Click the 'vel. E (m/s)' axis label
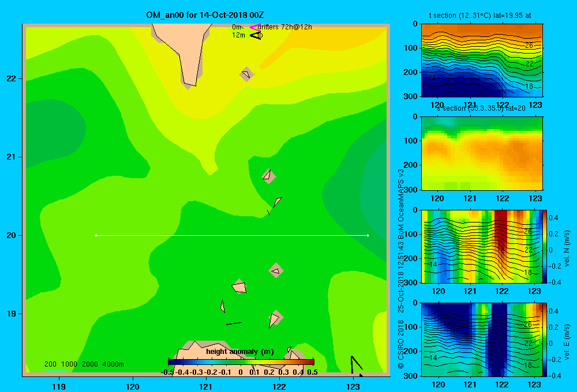 [x=567, y=342]
